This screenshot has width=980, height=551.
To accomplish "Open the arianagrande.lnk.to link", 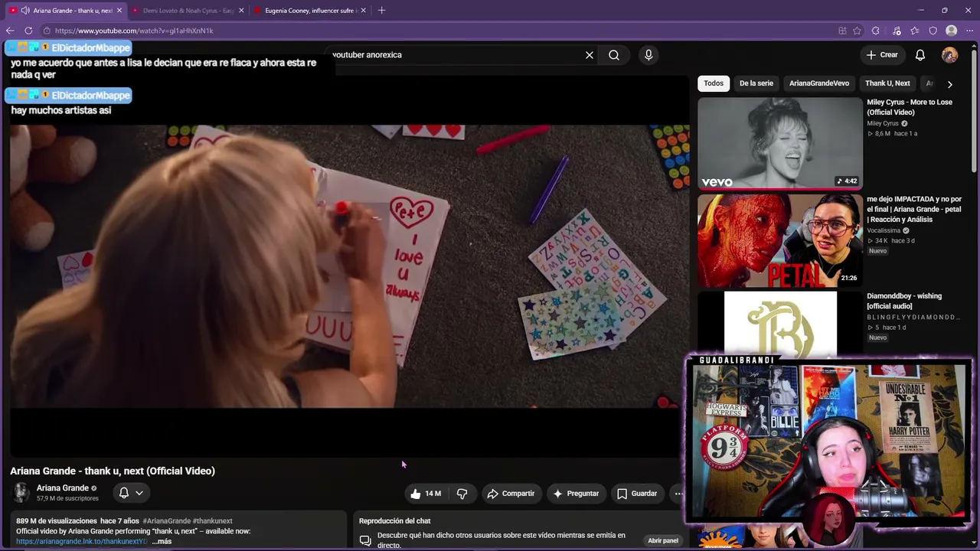I will (x=81, y=542).
